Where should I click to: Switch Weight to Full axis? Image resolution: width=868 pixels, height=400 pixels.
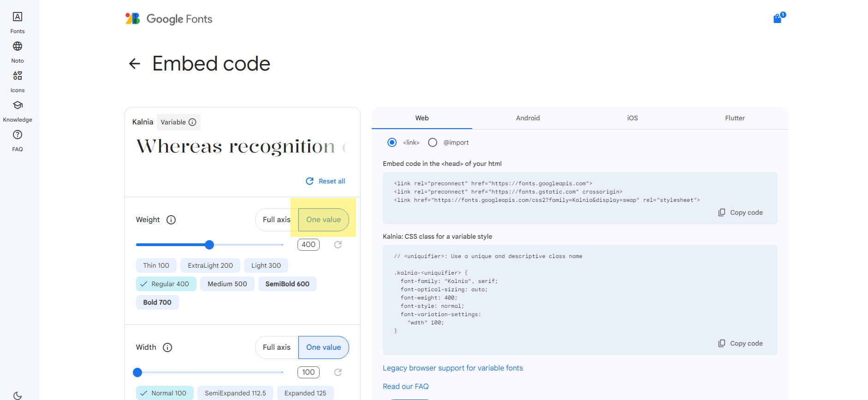pos(277,220)
